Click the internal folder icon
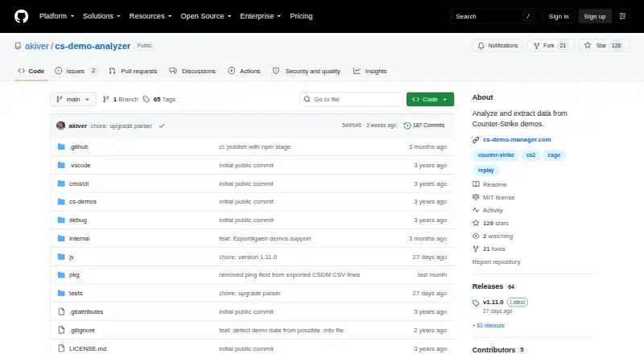The height and width of the screenshot is (354, 644). coord(61,239)
